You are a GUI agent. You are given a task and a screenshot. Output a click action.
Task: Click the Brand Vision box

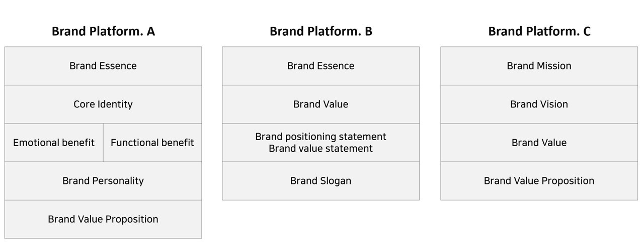coord(539,104)
